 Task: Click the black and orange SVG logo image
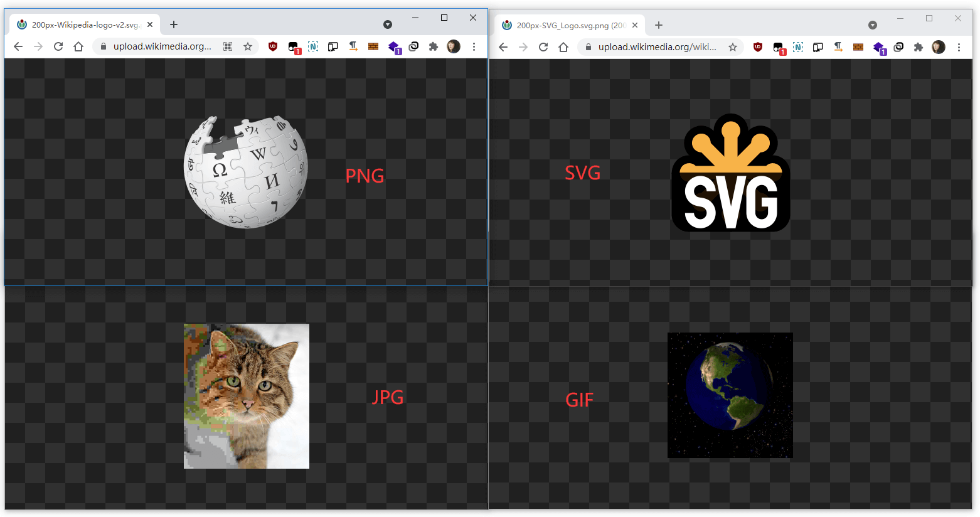point(731,173)
